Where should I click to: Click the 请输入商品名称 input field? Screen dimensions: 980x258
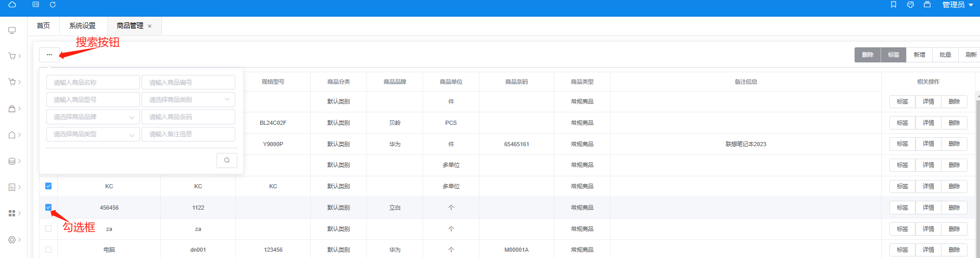93,82
